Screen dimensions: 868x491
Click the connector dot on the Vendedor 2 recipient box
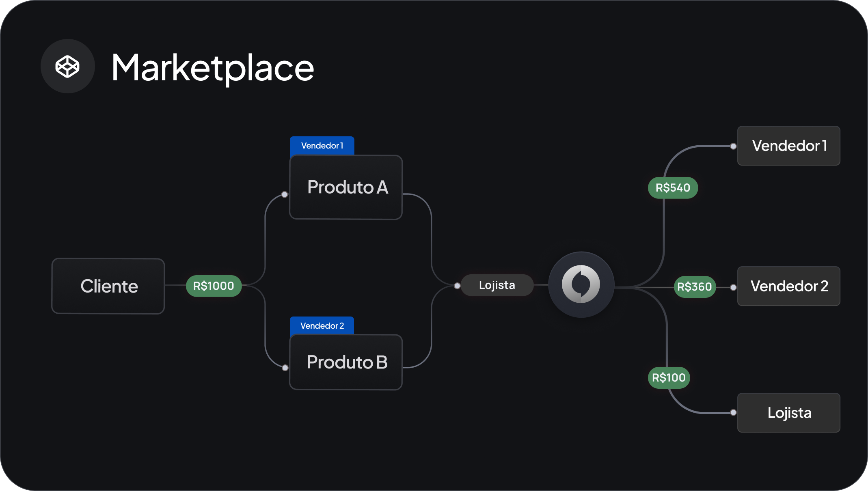coord(733,287)
